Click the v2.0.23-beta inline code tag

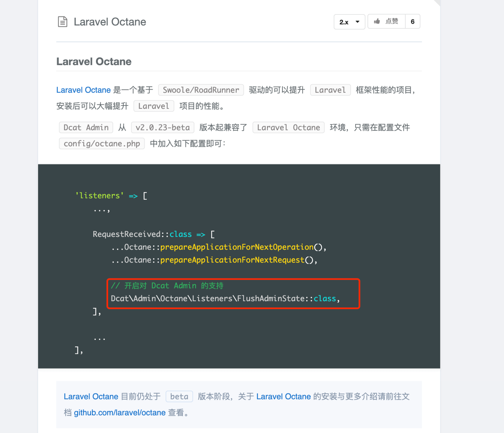(x=163, y=127)
